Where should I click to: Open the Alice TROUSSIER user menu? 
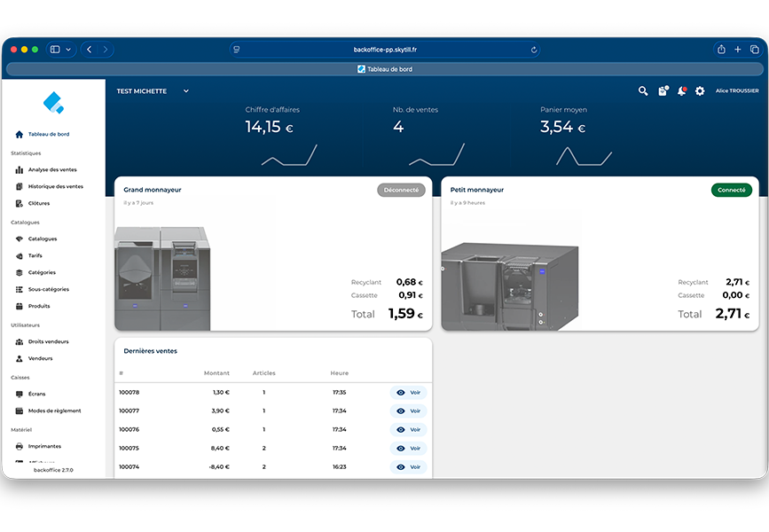737,90
